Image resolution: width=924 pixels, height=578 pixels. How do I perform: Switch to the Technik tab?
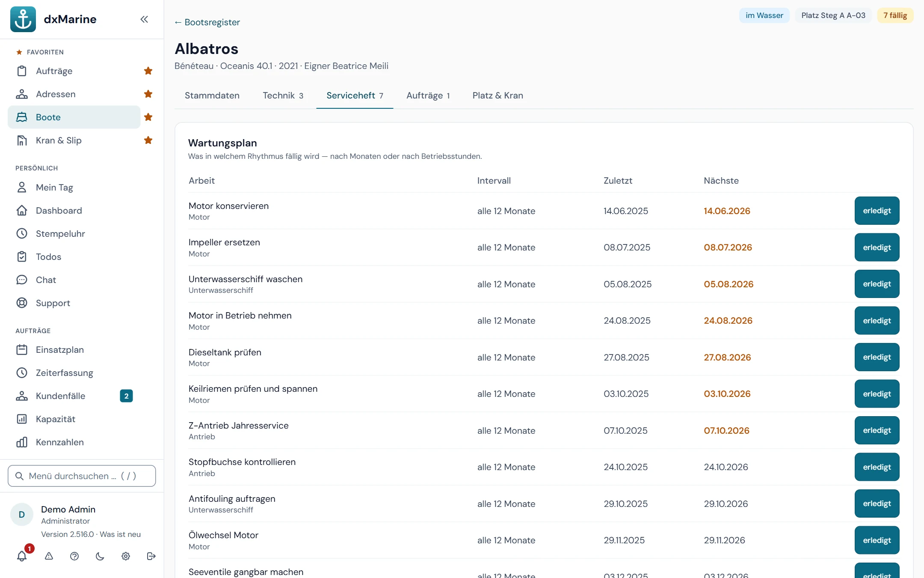[283, 95]
